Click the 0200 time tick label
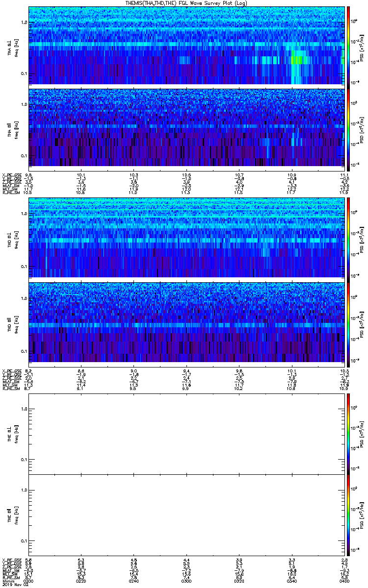 pos(28,581)
